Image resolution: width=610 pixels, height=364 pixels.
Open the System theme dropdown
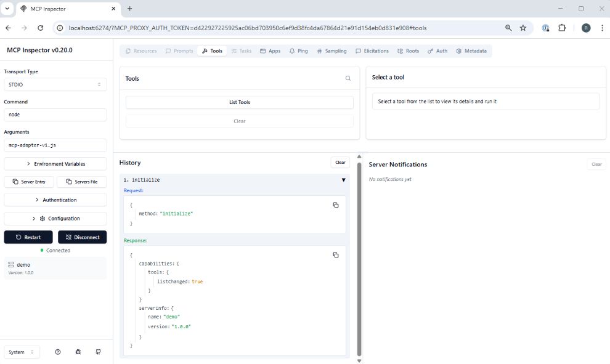[22, 352]
